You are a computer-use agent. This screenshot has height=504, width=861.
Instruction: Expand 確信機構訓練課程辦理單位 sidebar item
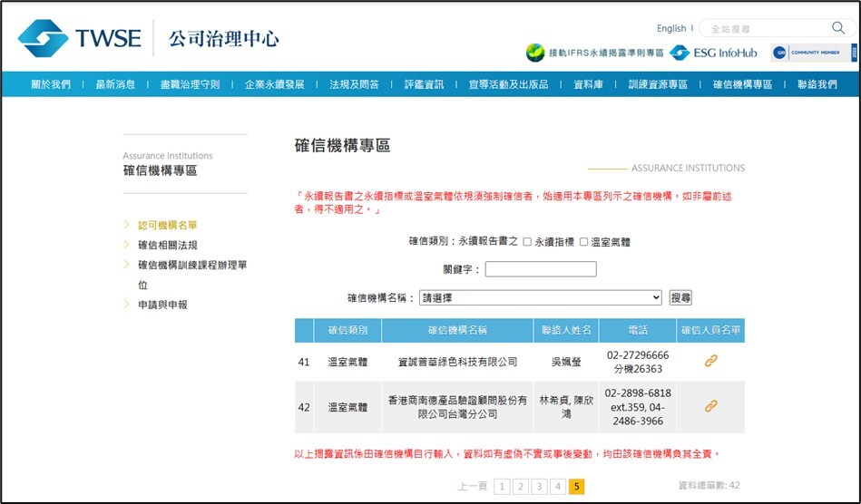click(192, 265)
